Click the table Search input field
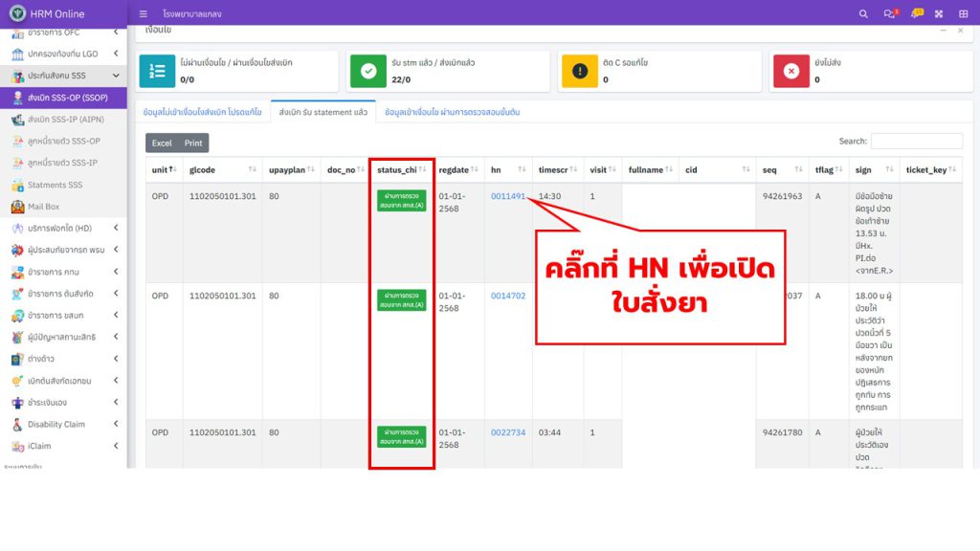 [916, 142]
